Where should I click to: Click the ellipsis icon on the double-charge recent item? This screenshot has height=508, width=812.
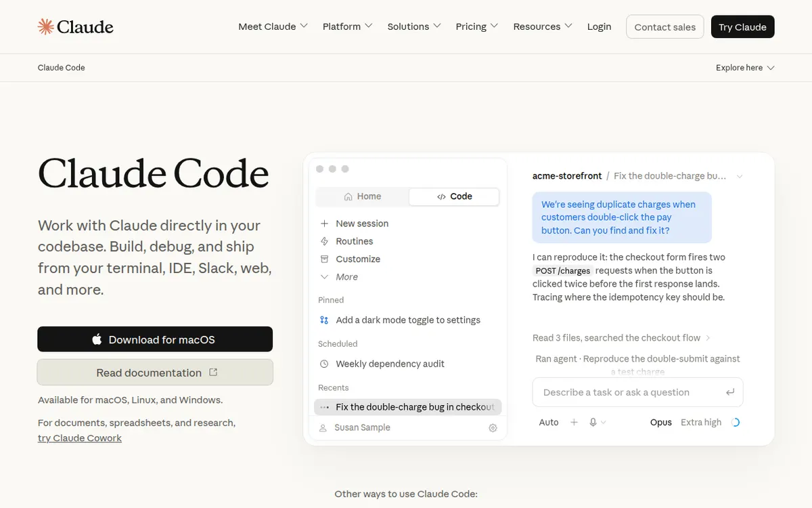tap(324, 407)
